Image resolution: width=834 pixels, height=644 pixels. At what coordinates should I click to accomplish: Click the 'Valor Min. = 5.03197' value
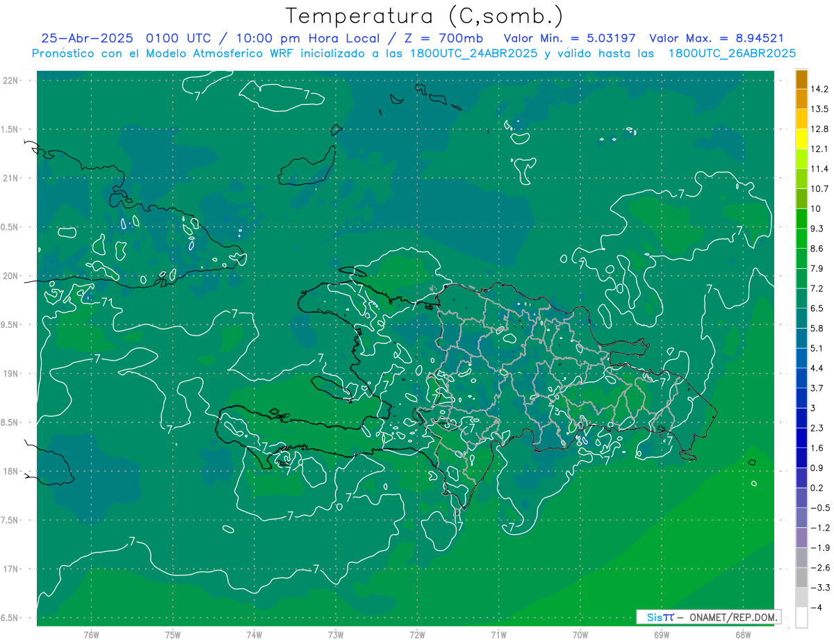[570, 38]
